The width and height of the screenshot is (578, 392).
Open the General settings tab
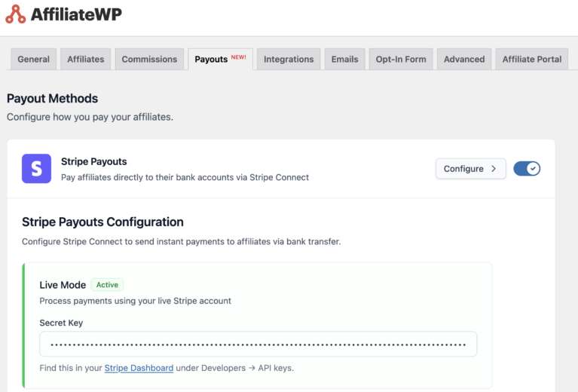pos(34,60)
